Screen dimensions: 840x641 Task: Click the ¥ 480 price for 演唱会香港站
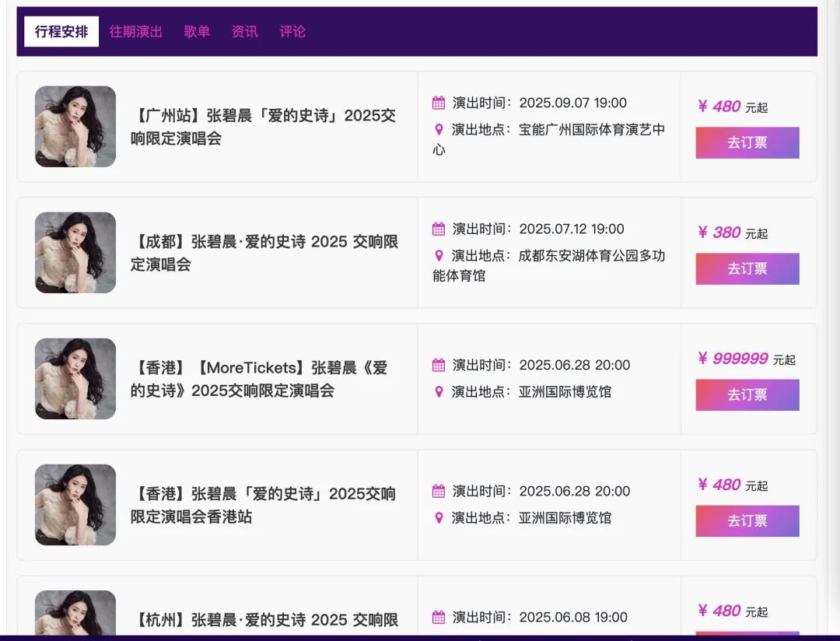(719, 485)
